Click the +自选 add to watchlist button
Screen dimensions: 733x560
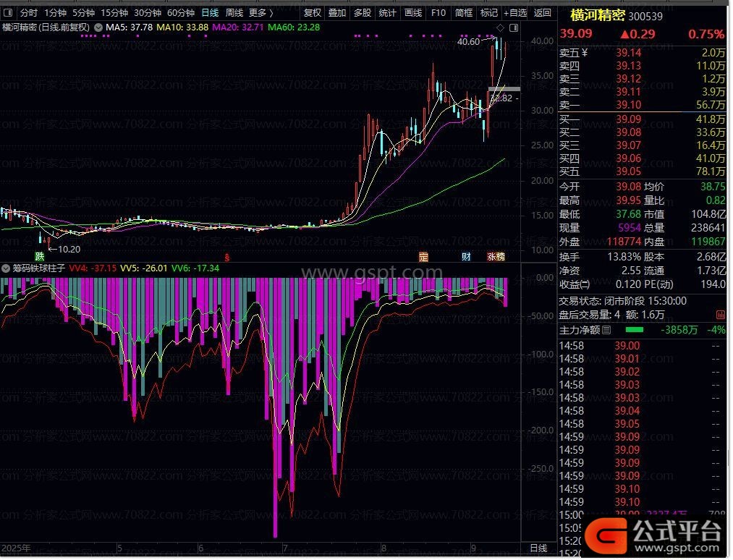tap(515, 13)
